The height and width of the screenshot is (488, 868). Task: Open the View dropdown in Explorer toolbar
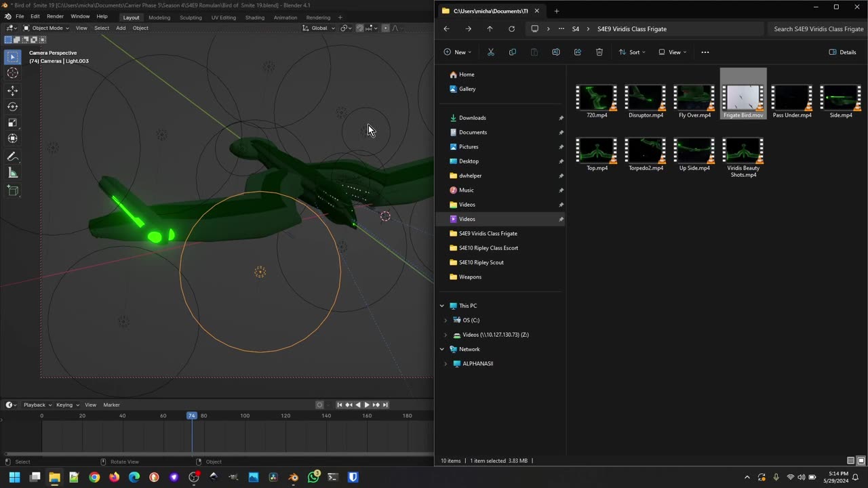[672, 52]
